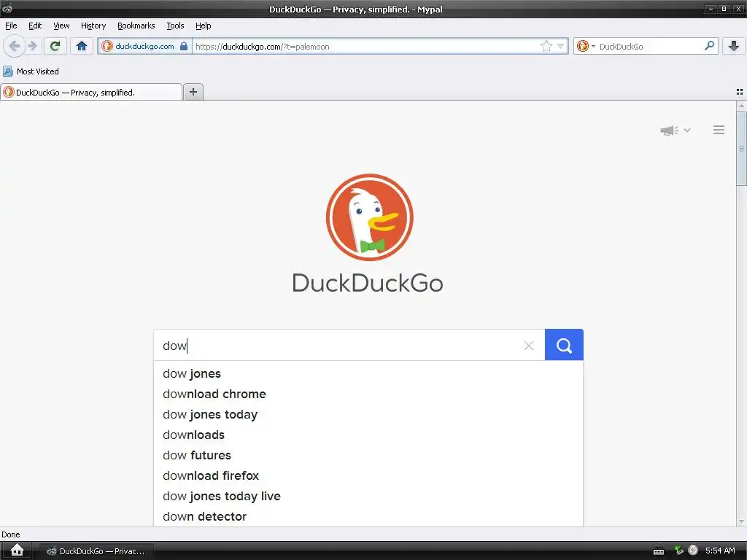Open the Help menu
Image resolution: width=747 pixels, height=560 pixels.
click(x=203, y=26)
